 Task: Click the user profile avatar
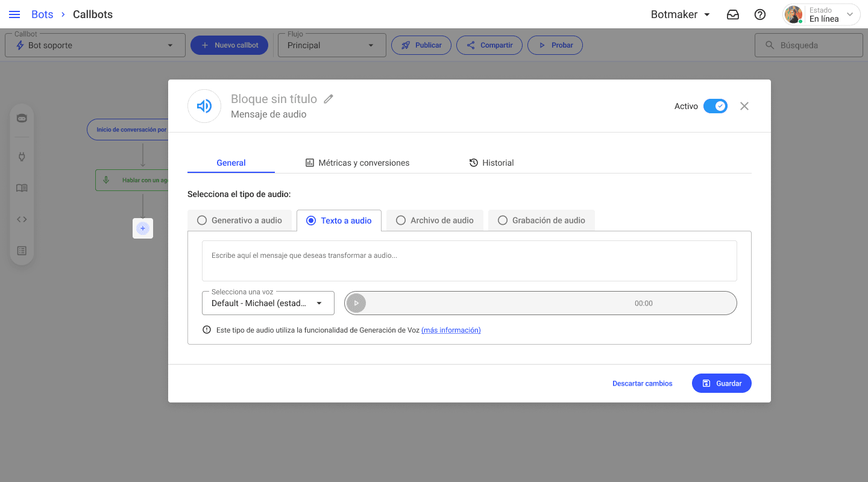(x=794, y=14)
